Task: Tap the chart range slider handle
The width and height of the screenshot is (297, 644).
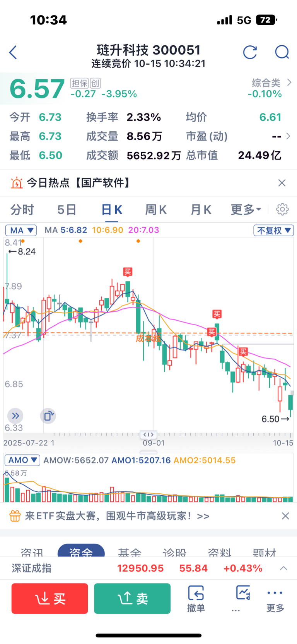Action: click(x=148, y=434)
